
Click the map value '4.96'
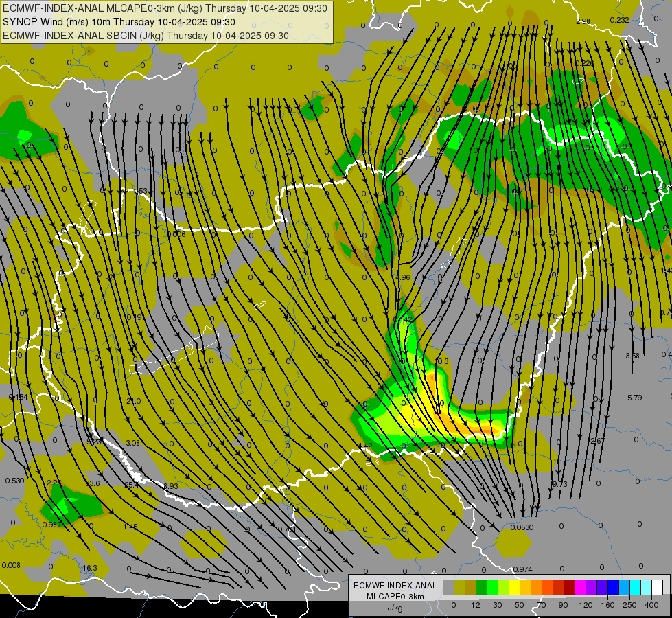(x=403, y=277)
